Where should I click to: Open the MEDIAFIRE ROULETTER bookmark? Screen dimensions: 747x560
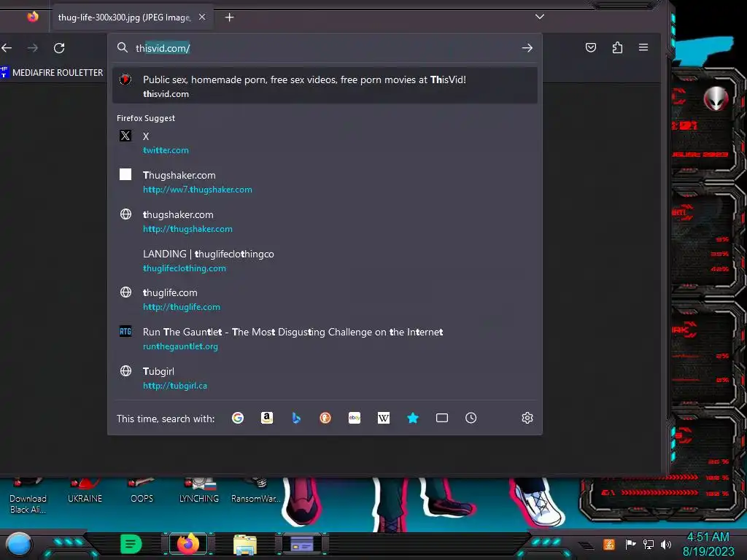point(52,72)
